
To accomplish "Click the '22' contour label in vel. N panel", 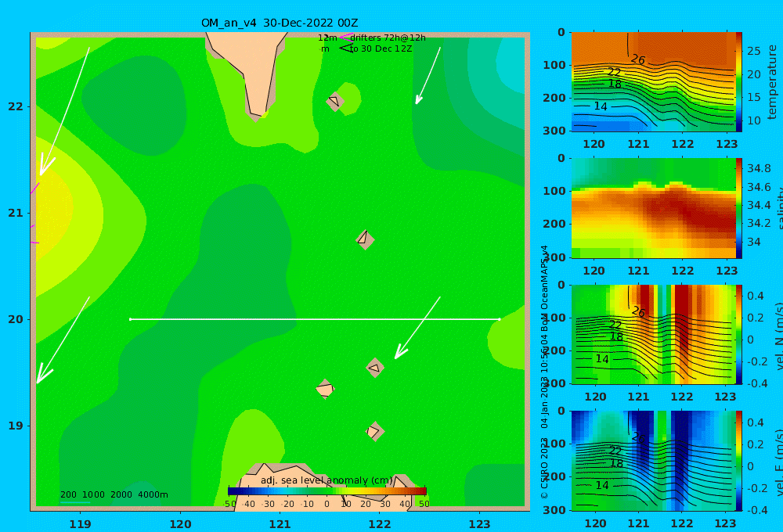I will 615,325.
